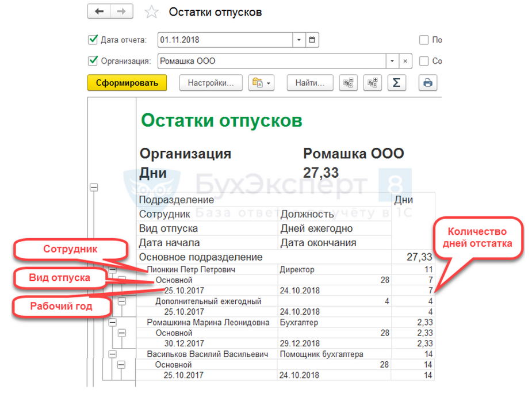Viewport: 532px width, 401px height.
Task: Uncheck the Организация checkbox
Action: click(x=93, y=61)
